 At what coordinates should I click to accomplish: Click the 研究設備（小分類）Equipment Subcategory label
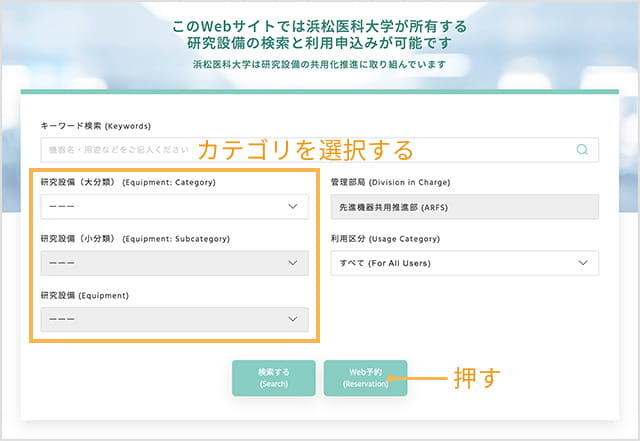click(135, 239)
